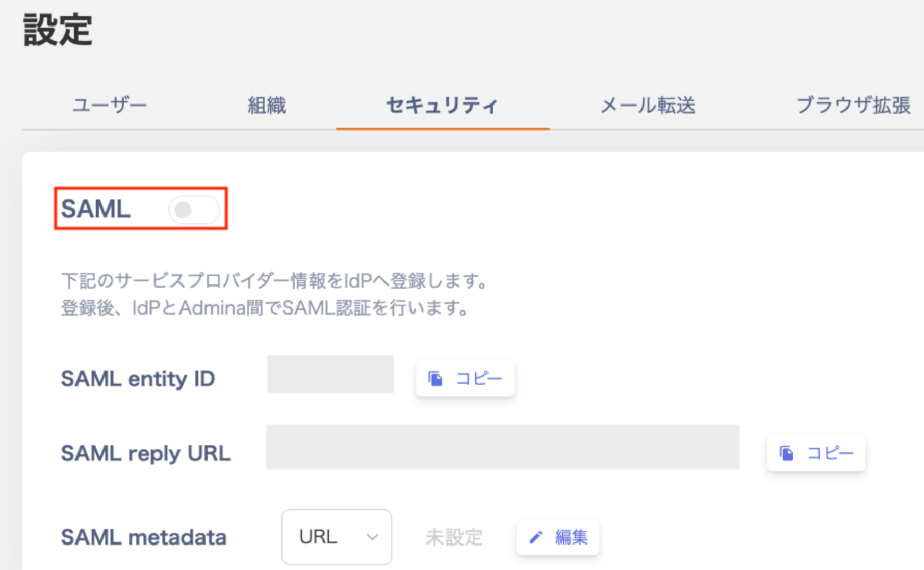Viewport: 924px width, 570px height.
Task: Copy the SAML reply URL value
Action: (816, 453)
